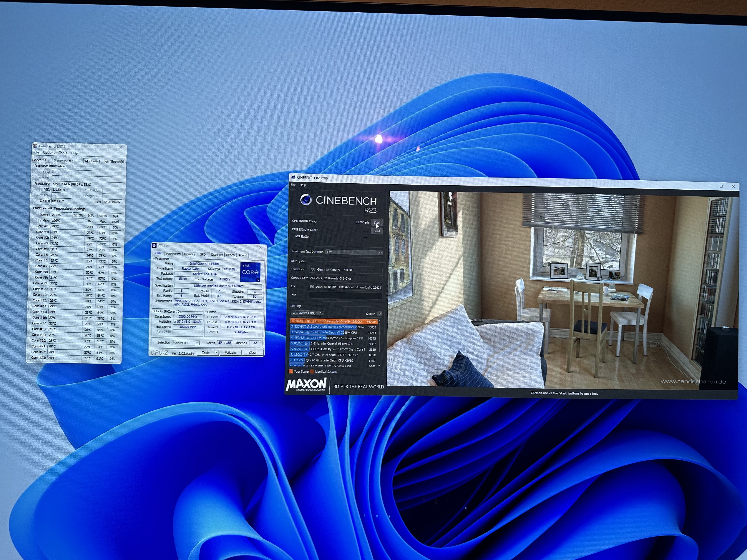Click the Core Temp Tj. Max 100°C value
Viewport: 747px width, 560px height.
[67, 220]
